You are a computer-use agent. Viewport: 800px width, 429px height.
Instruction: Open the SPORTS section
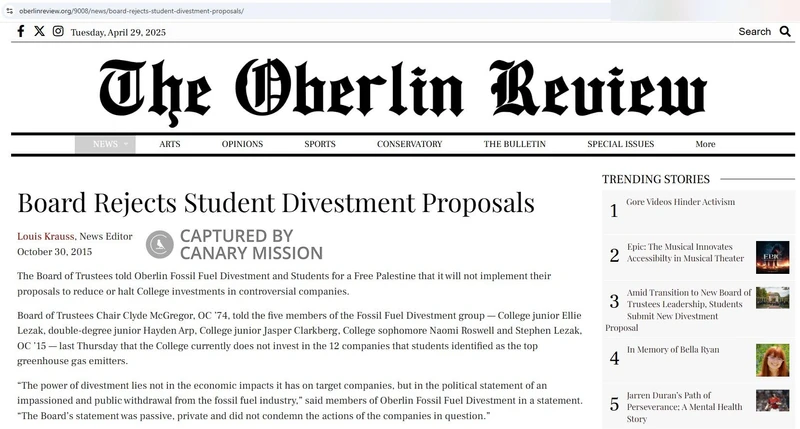320,144
